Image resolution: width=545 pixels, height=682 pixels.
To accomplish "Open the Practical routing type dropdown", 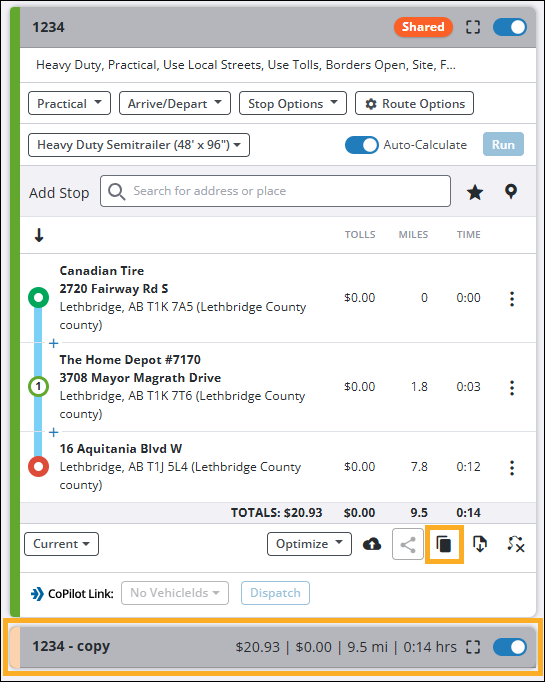I will click(x=69, y=104).
